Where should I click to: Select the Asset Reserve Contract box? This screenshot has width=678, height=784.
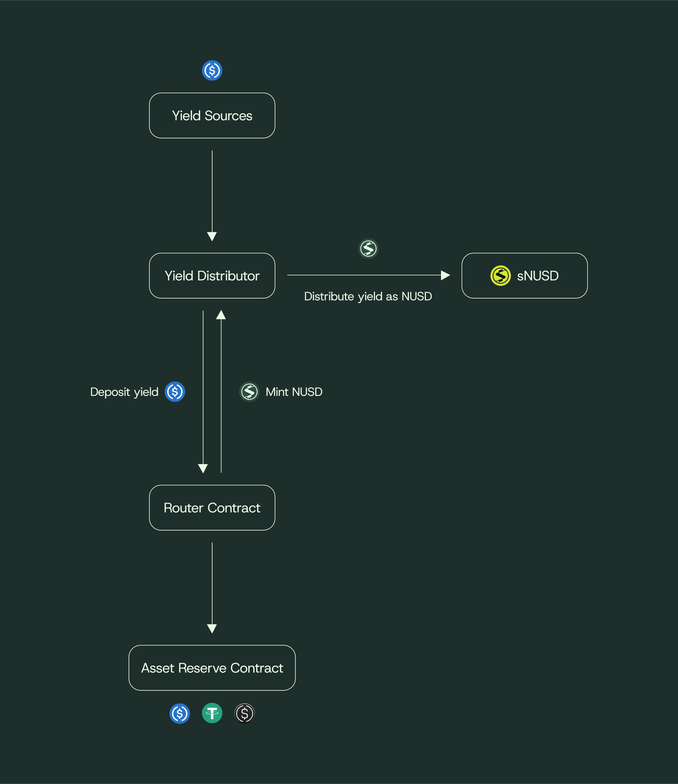pyautogui.click(x=212, y=668)
